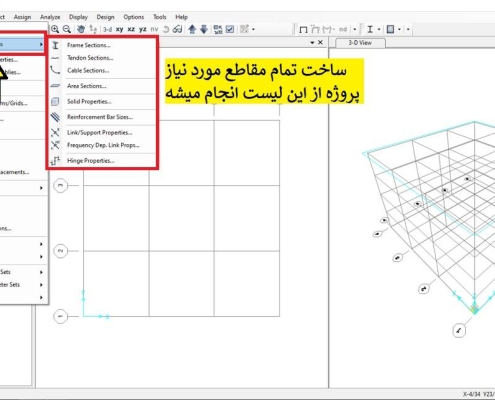Switch to the 3-D View tab

[360, 43]
